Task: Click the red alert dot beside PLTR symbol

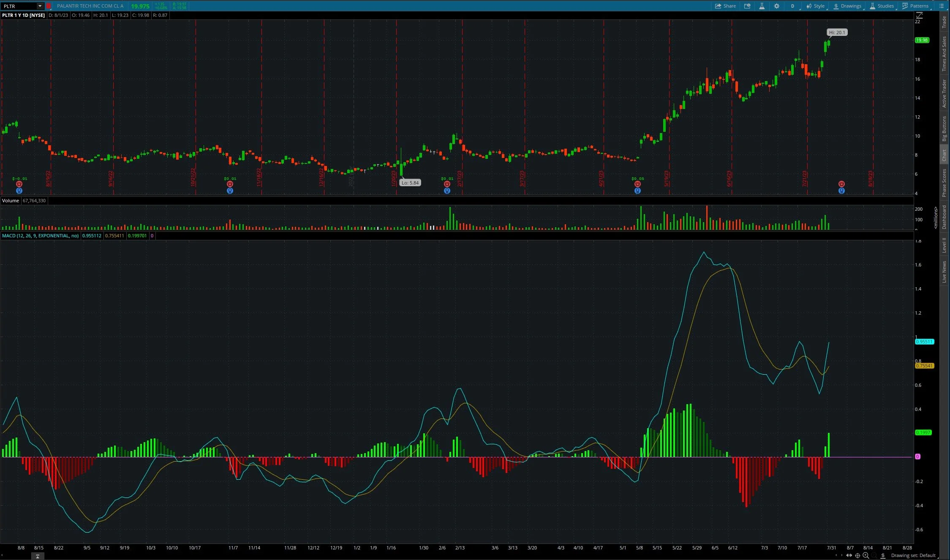Action: (x=49, y=6)
